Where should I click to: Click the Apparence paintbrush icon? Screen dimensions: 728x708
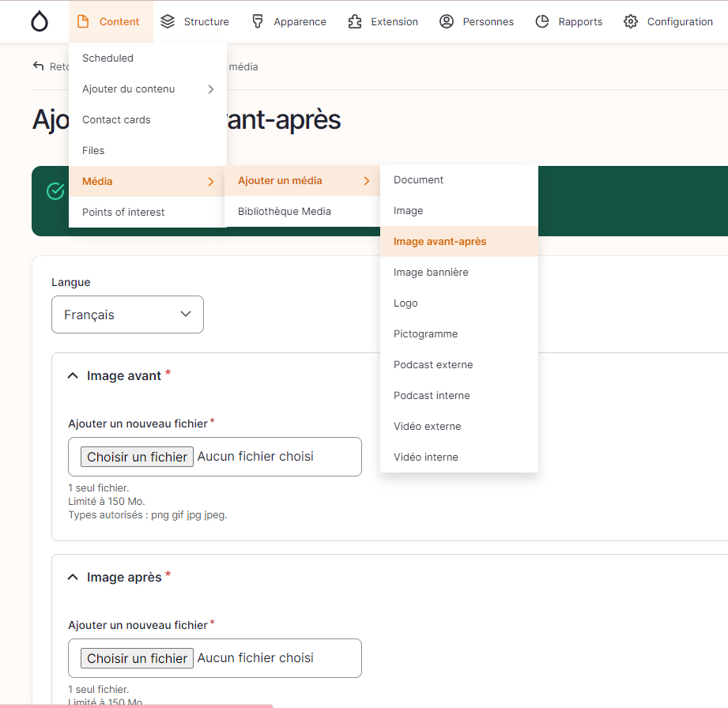tap(258, 21)
